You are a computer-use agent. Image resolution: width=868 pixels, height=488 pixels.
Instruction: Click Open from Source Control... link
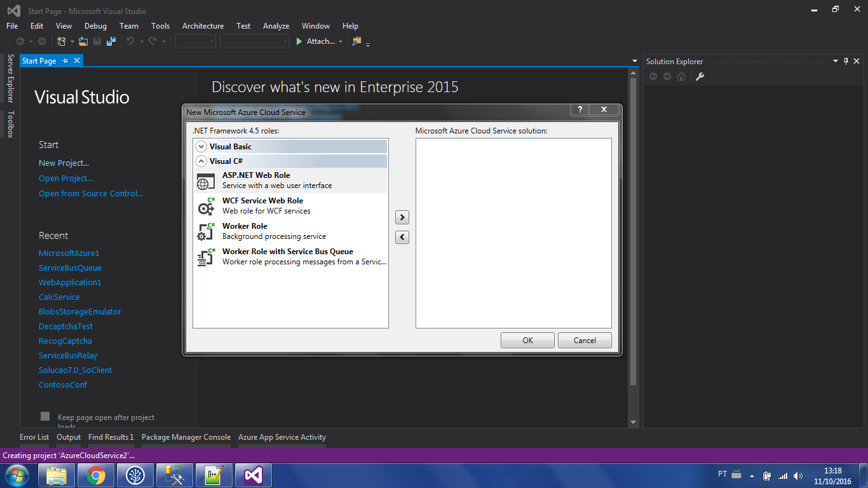pos(91,194)
